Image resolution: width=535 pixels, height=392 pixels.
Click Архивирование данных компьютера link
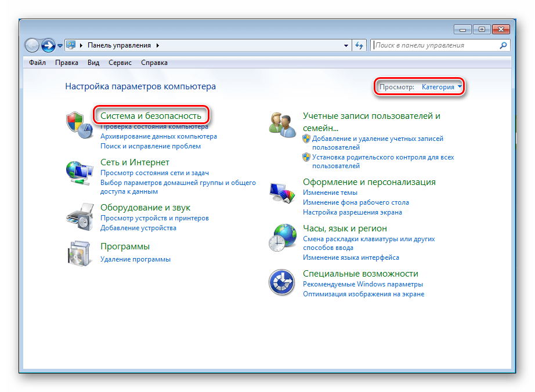[x=158, y=136]
